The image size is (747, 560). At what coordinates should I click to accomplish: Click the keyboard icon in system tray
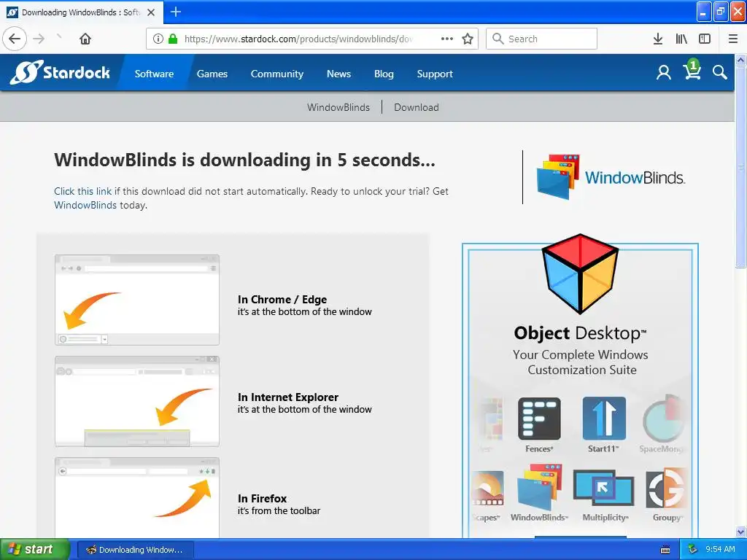[x=665, y=550]
